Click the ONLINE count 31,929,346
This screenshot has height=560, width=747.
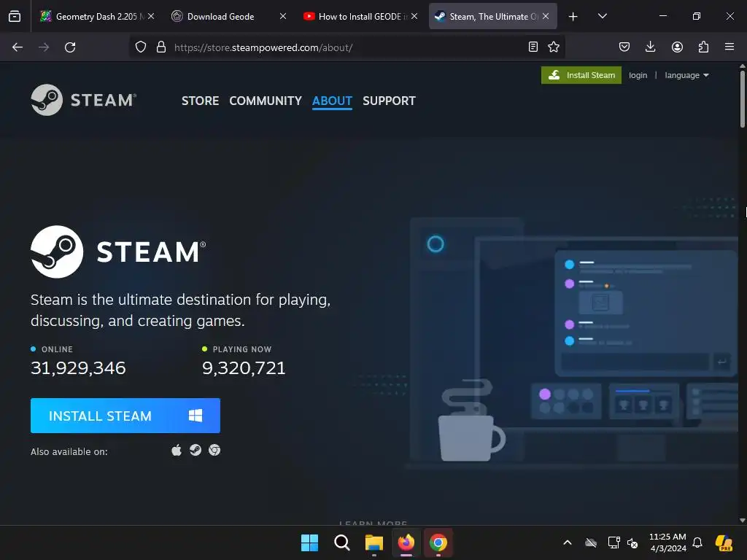point(78,368)
